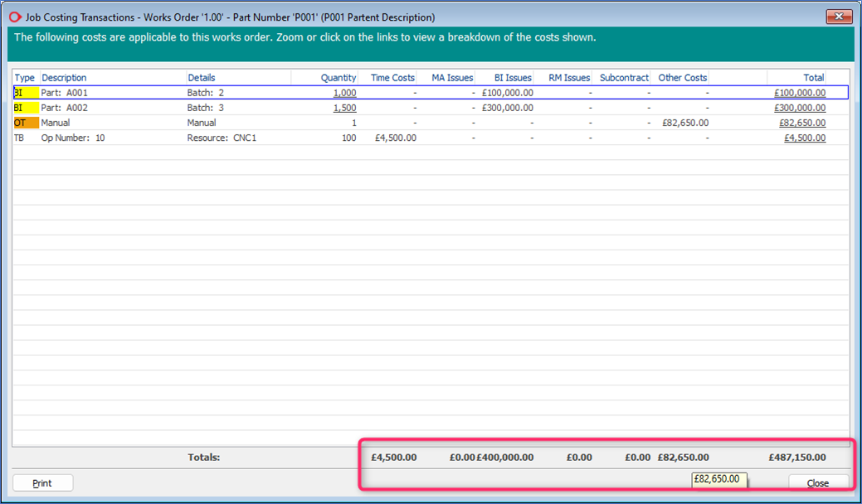The height and width of the screenshot is (504, 862).
Task: Open the 1,500 quantity link for Part A002
Action: [344, 107]
